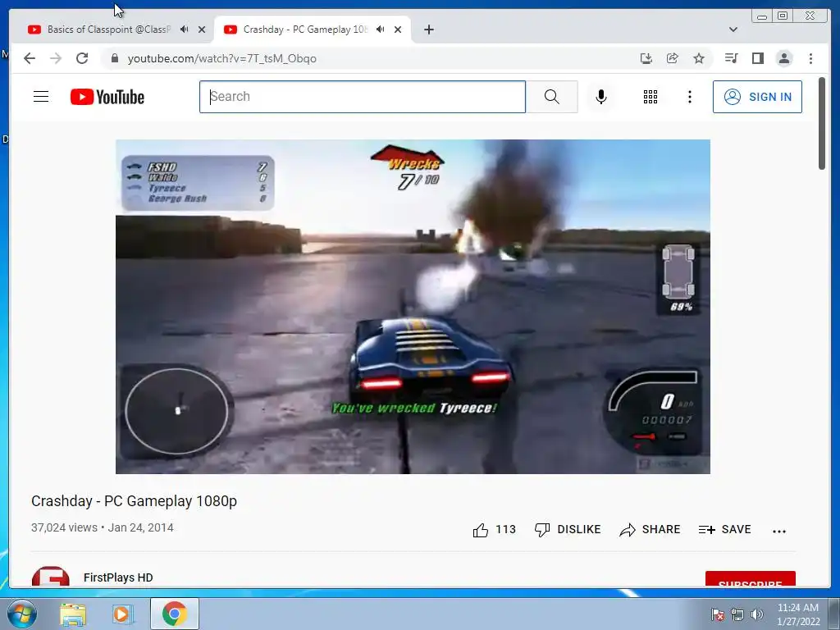This screenshot has width=840, height=630.
Task: Click the page vertical scrollbar
Action: click(822, 123)
